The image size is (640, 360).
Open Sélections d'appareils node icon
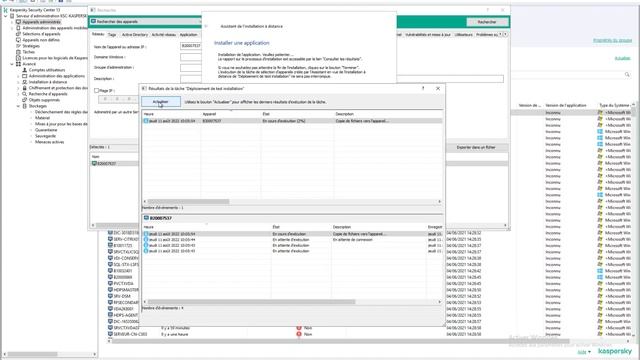click(18, 34)
